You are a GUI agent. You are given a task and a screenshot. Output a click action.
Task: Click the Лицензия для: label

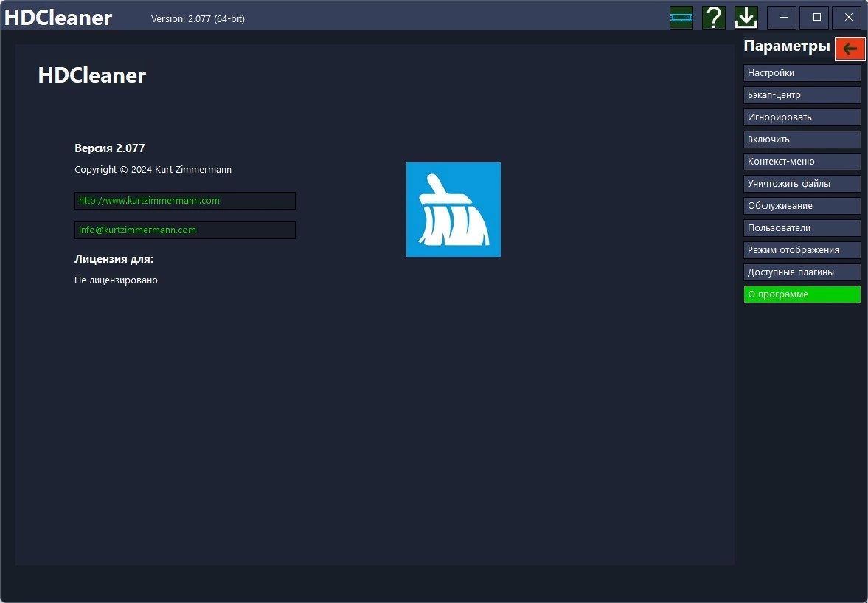tap(114, 259)
